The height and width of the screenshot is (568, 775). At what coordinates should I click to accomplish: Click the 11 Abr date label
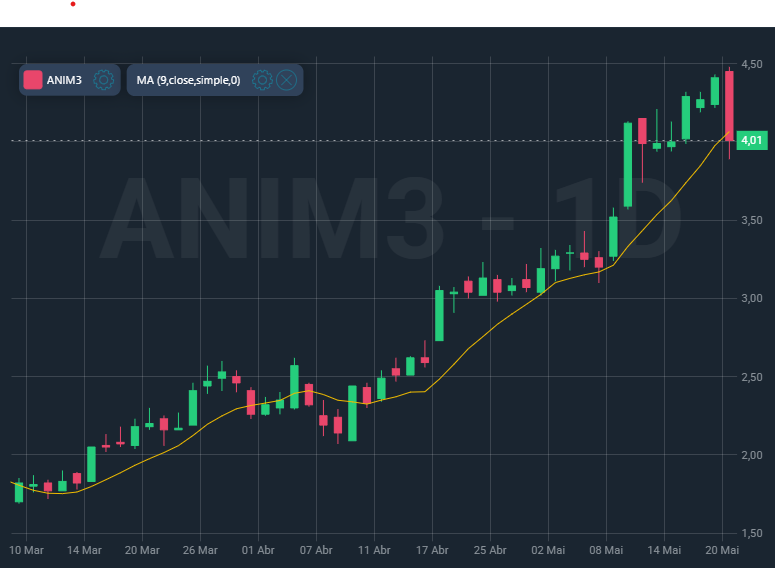click(374, 550)
